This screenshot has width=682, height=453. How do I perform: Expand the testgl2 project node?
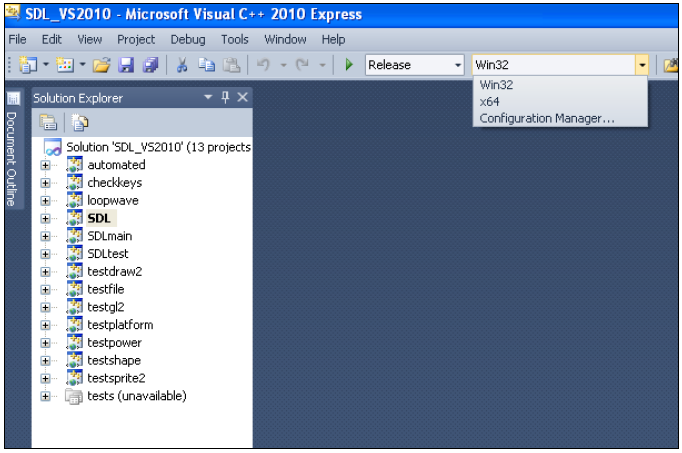click(45, 307)
